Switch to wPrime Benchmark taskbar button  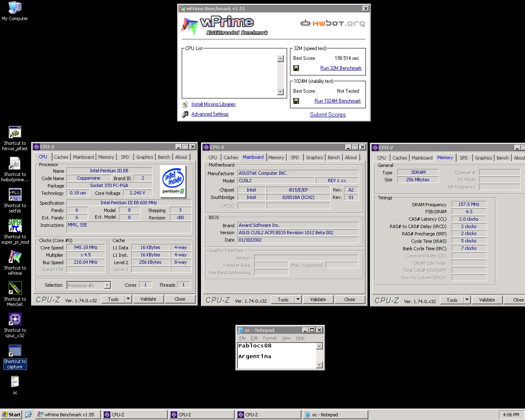coord(68,415)
